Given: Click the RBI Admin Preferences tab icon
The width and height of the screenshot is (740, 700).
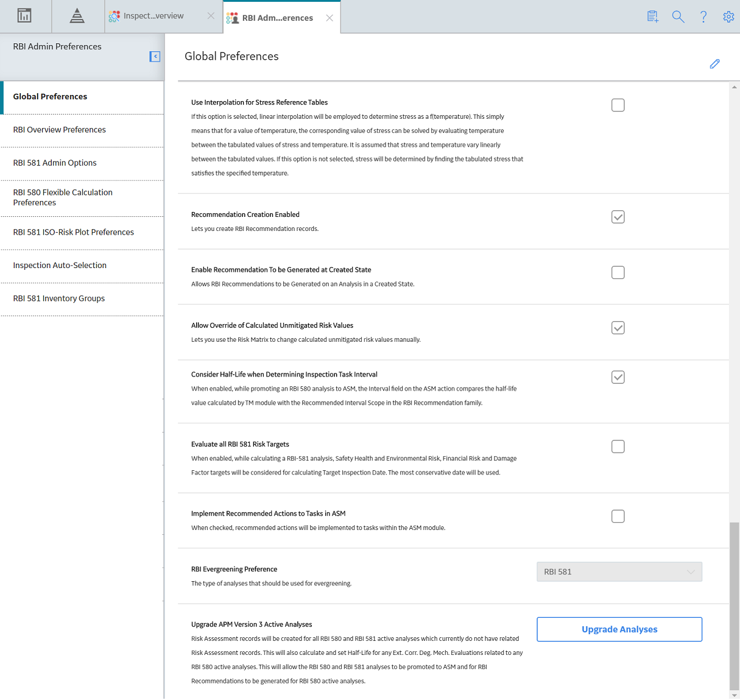Looking at the screenshot, I should pyautogui.click(x=232, y=18).
